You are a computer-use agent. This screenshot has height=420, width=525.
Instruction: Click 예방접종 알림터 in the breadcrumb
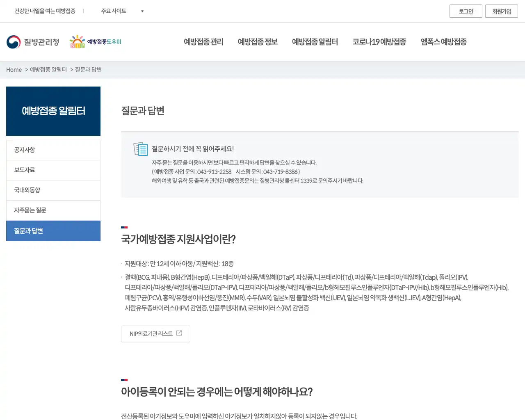pyautogui.click(x=48, y=69)
